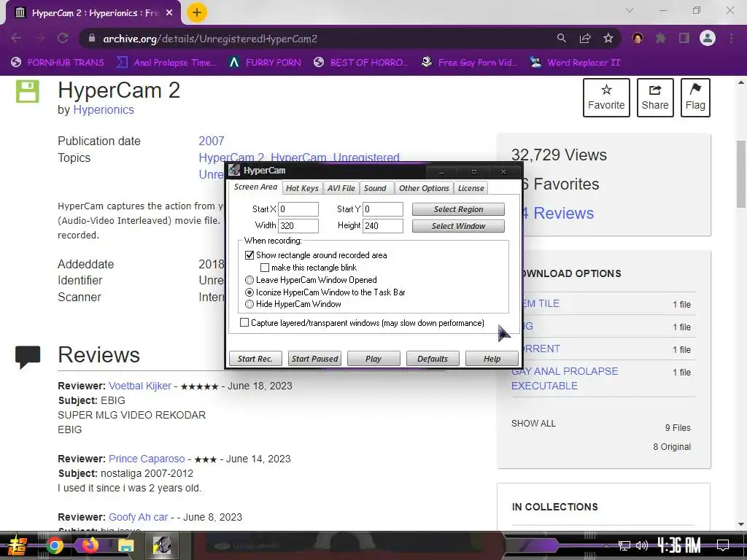
Task: Open the tab search chevron in Chrome
Action: pyautogui.click(x=630, y=10)
